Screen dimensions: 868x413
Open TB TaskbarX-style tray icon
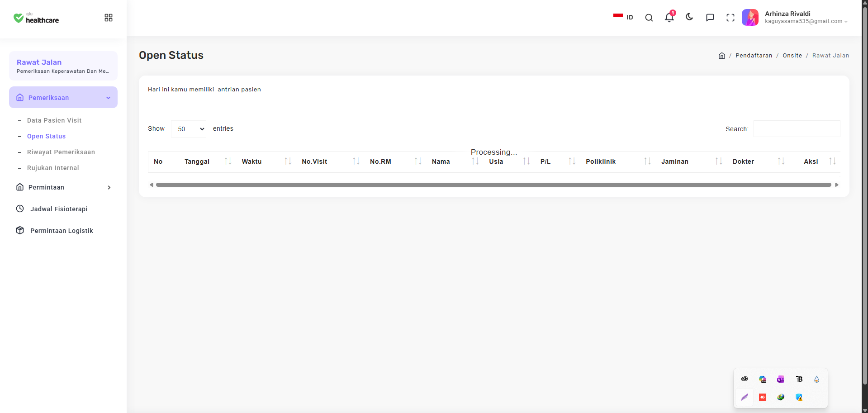[x=799, y=379]
